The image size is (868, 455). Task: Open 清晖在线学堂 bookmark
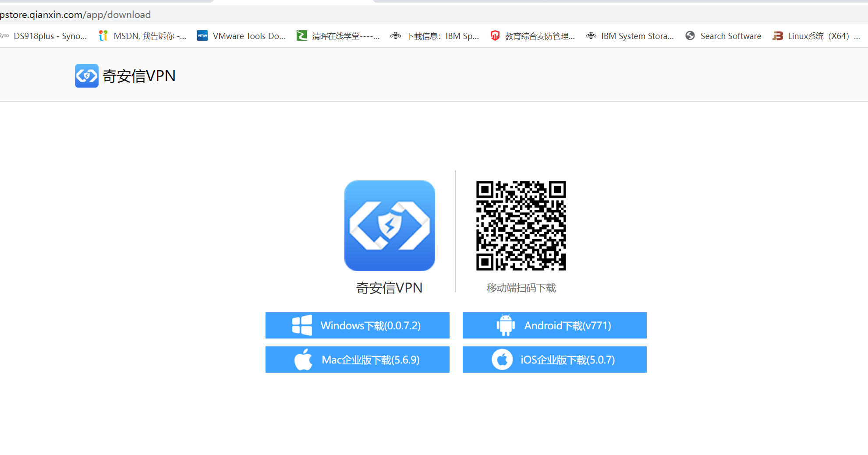coord(338,36)
